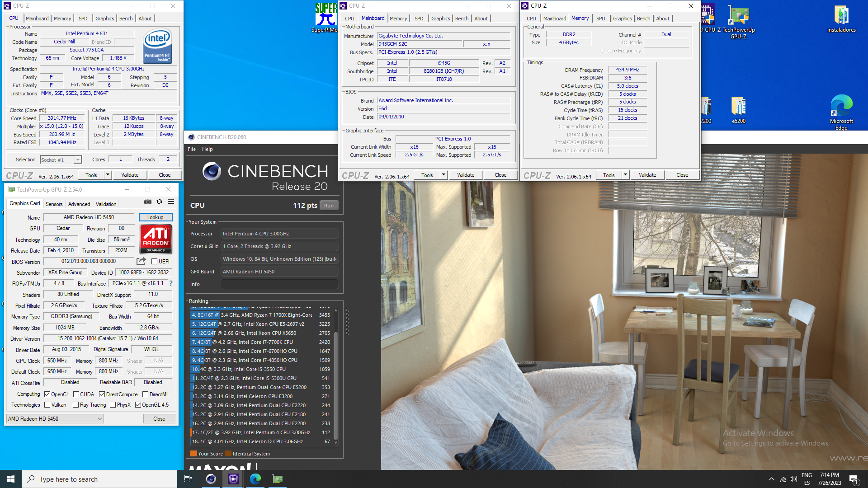868x488 pixels.
Task: Toggle the UEFI checkbox in GPU-Z
Action: [x=154, y=262]
